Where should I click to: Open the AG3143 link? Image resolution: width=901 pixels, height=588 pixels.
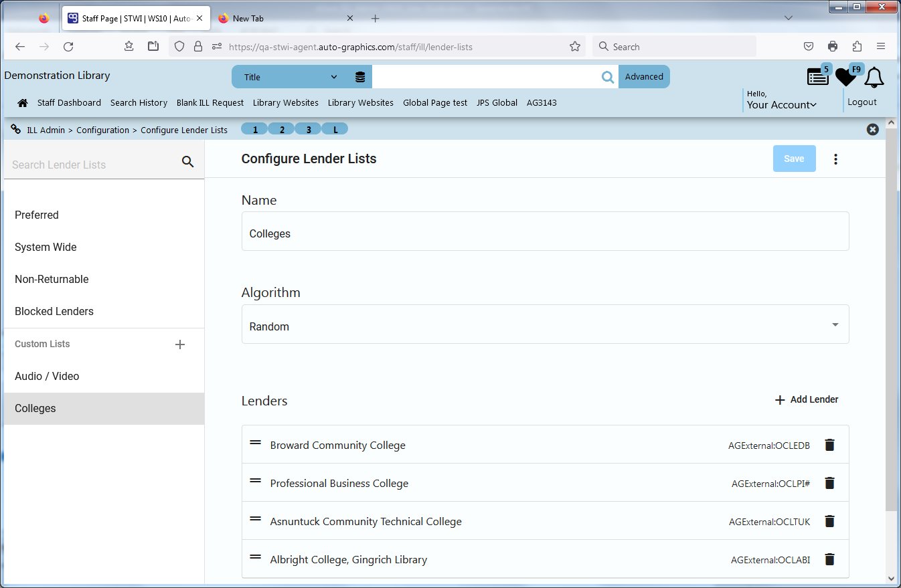point(542,102)
